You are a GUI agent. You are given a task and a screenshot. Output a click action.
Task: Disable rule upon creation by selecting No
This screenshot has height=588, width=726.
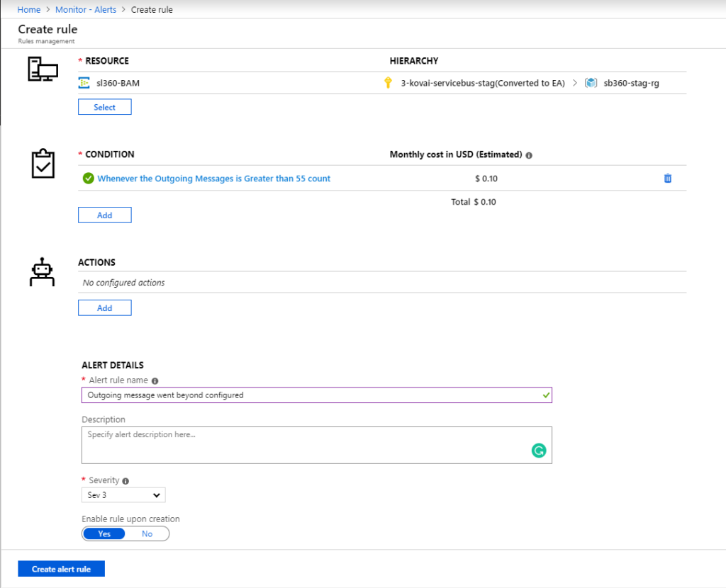click(147, 533)
